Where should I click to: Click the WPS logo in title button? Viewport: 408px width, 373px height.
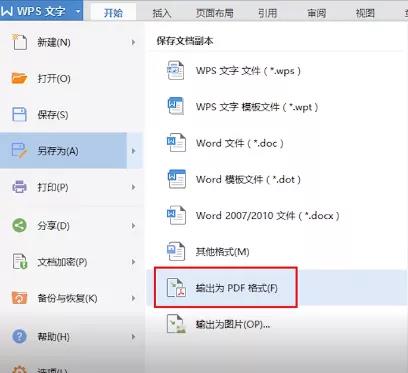7,11
